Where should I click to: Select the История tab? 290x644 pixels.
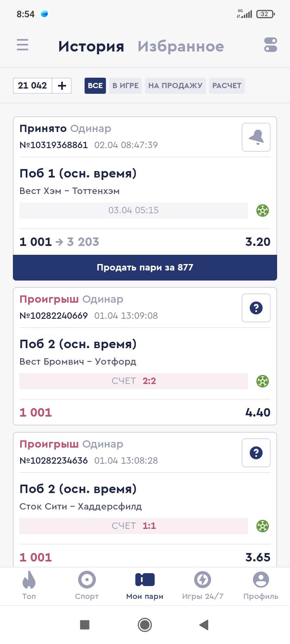coord(91,46)
